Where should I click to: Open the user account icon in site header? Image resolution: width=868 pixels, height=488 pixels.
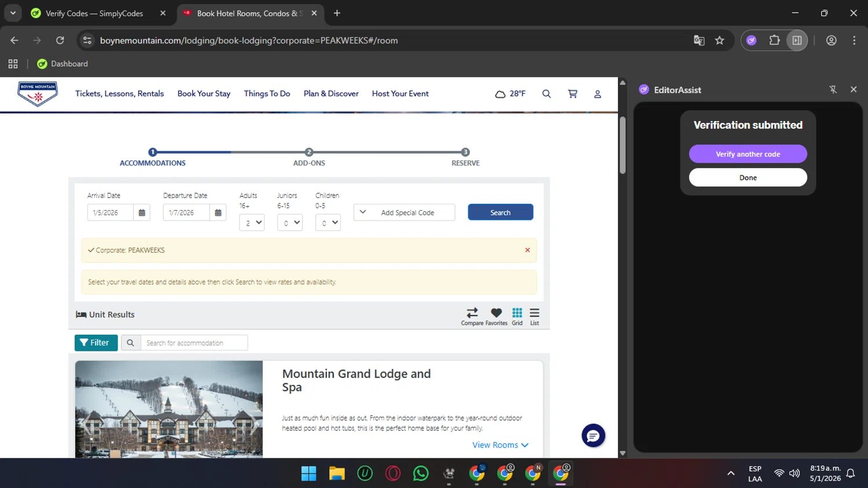click(598, 94)
